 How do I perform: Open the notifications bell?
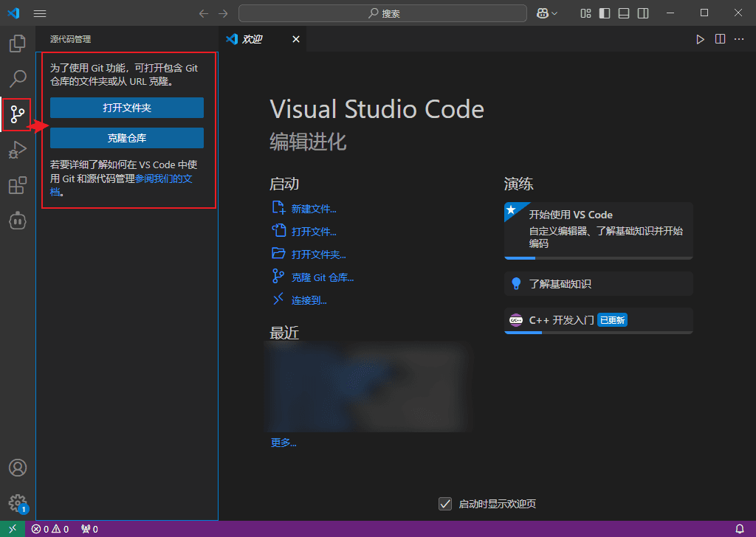pos(740,529)
